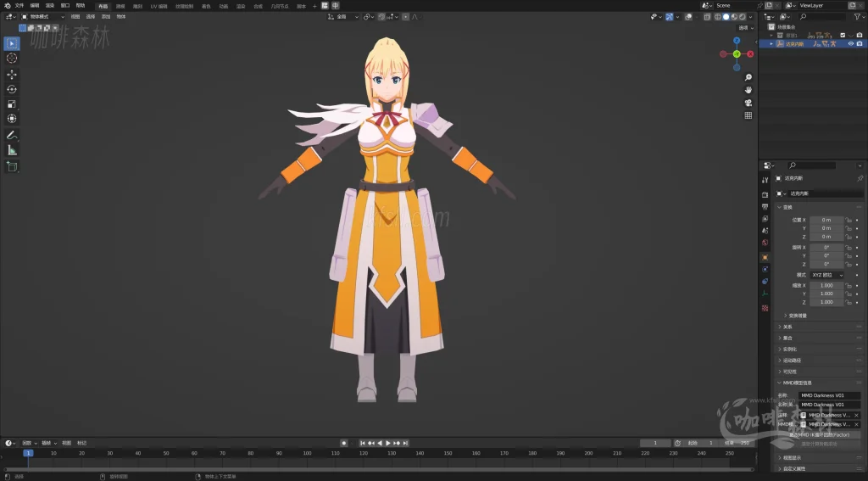Open the shading options dropdown arrow

[x=751, y=17]
